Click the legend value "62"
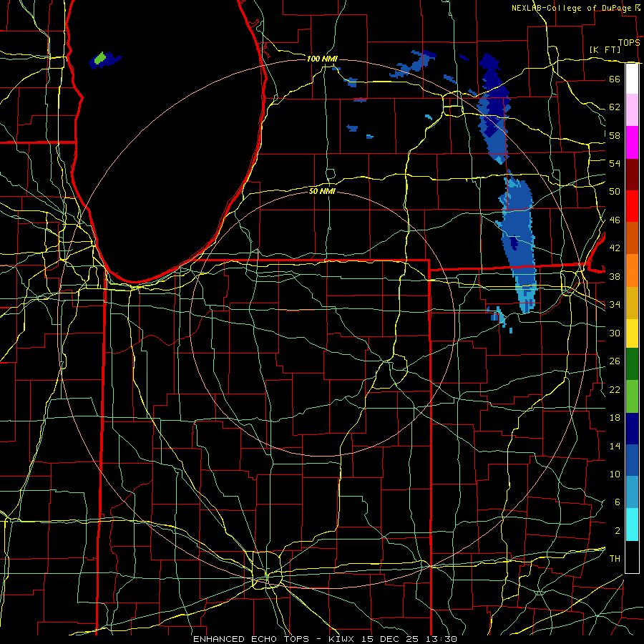 [x=615, y=107]
